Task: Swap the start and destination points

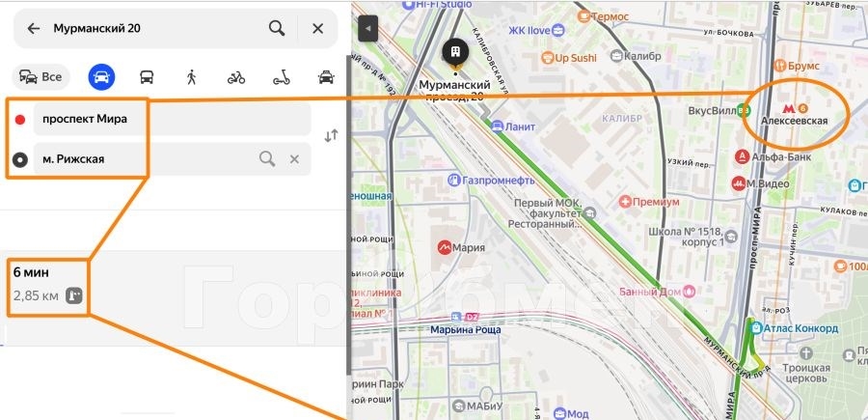Action: point(331,136)
